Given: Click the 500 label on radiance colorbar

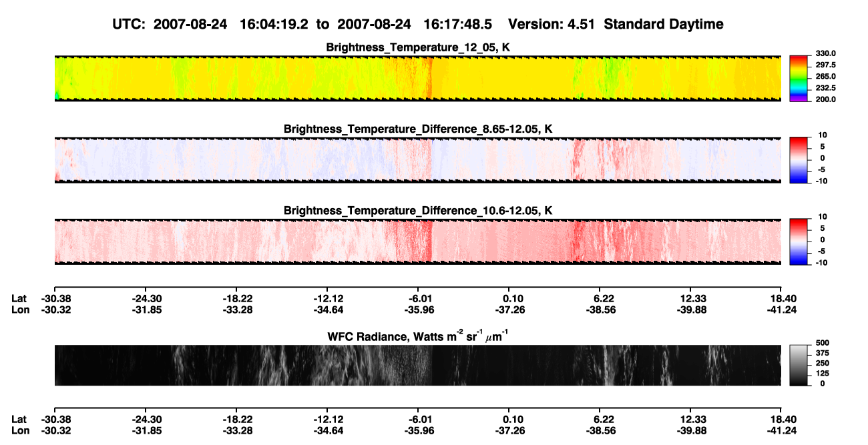Looking at the screenshot, I should click(x=821, y=343).
